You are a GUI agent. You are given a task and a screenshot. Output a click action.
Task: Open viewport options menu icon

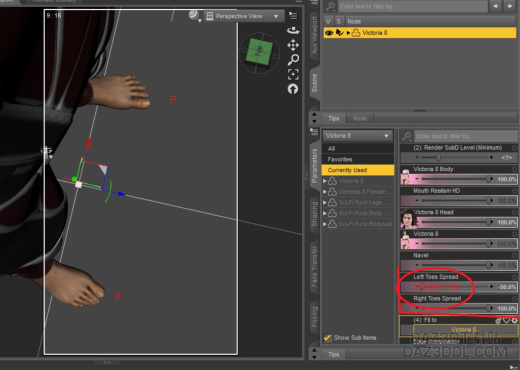click(293, 15)
